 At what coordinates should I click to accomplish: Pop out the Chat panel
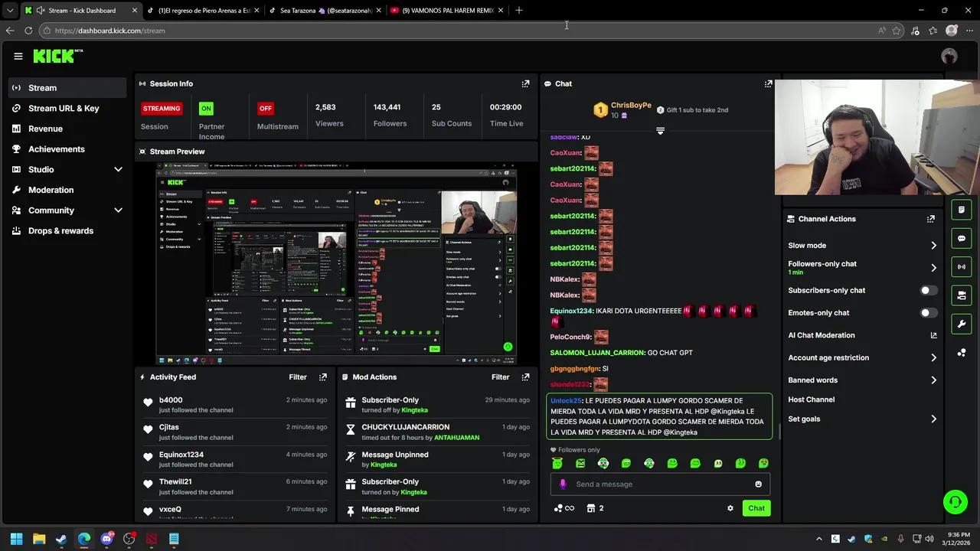coord(768,83)
